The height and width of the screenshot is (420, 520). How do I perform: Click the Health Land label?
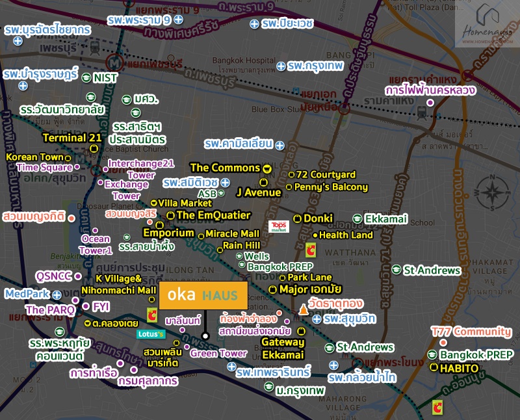click(346, 235)
